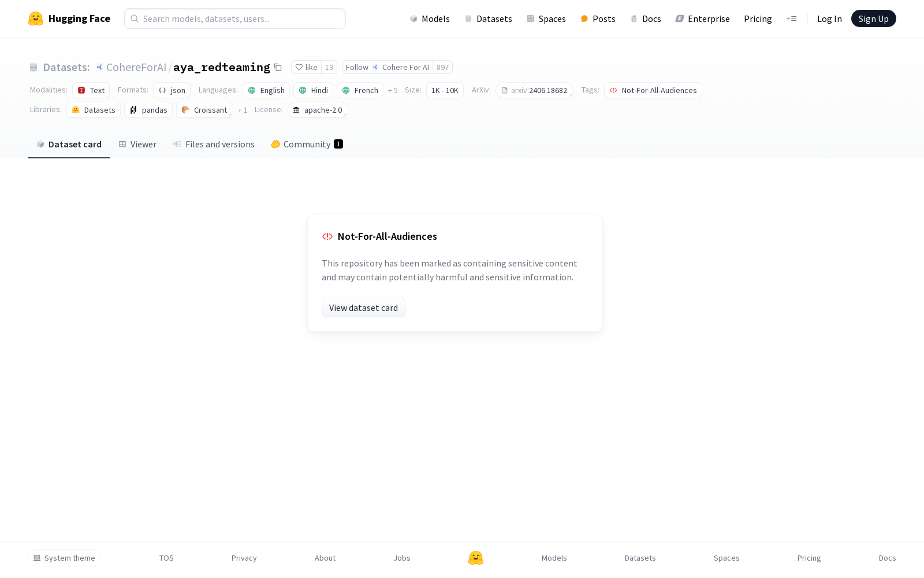Viewport: 924px width, 578px height.
Task: Open the Datasets nav link in header
Action: coord(489,18)
